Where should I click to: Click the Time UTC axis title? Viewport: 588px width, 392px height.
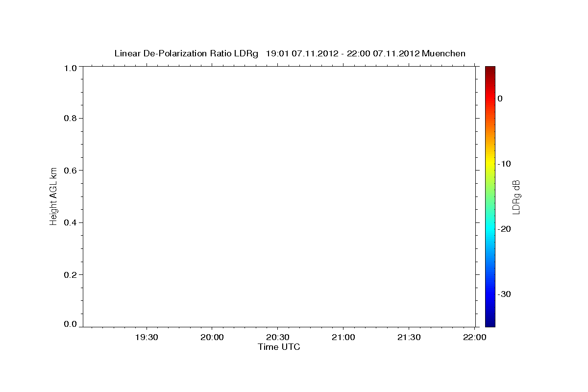[x=279, y=347]
